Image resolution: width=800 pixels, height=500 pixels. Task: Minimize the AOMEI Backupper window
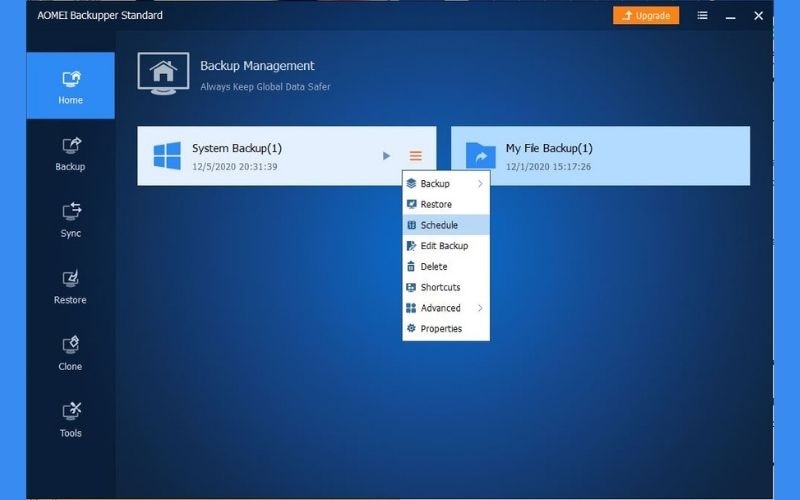[x=731, y=16]
